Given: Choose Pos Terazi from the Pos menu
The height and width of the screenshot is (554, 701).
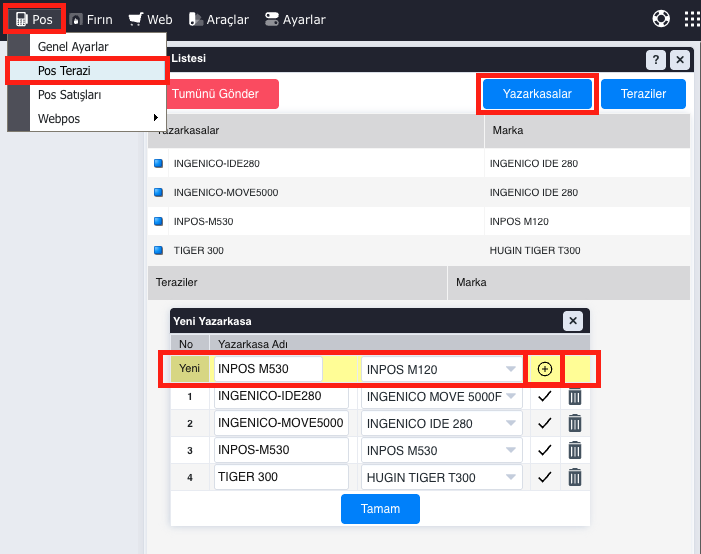Looking at the screenshot, I should click(x=86, y=71).
